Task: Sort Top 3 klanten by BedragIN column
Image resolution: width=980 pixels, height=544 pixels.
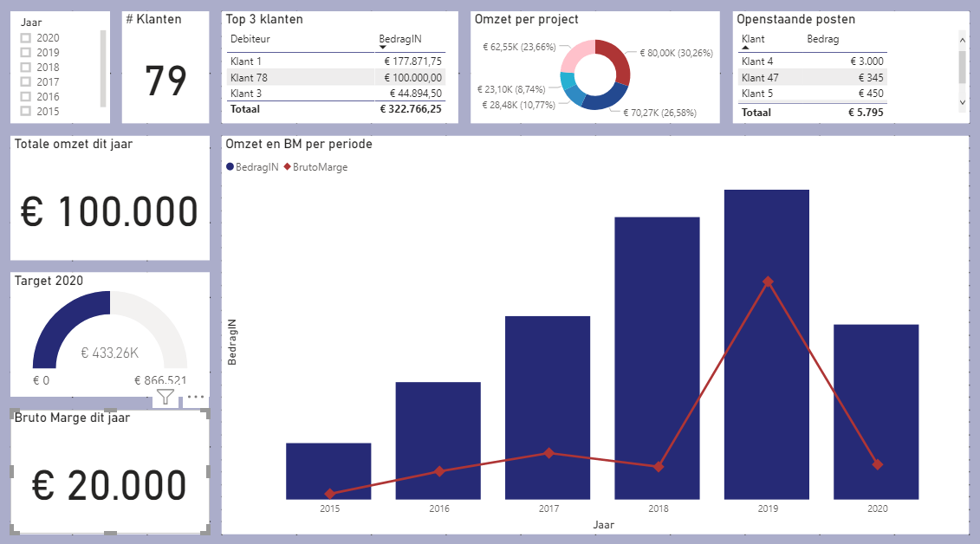Action: coord(400,39)
